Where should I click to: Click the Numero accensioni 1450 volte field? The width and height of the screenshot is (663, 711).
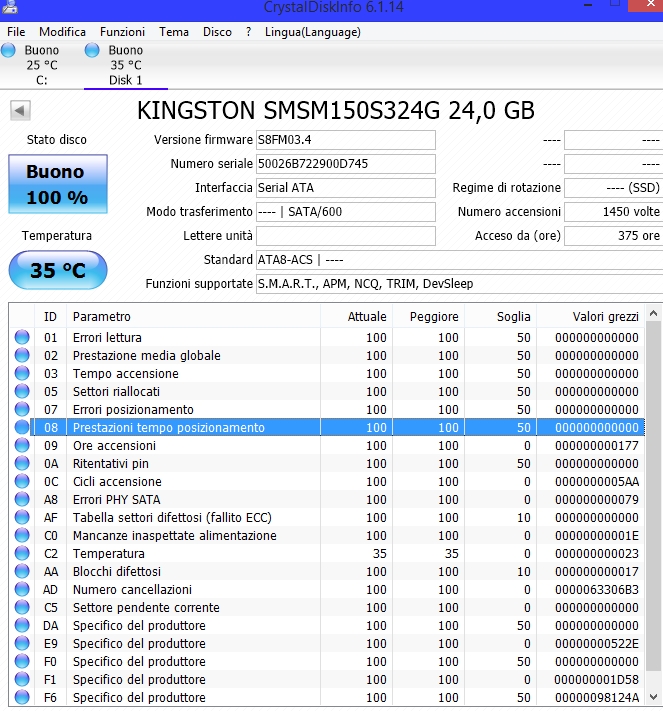coord(614,212)
